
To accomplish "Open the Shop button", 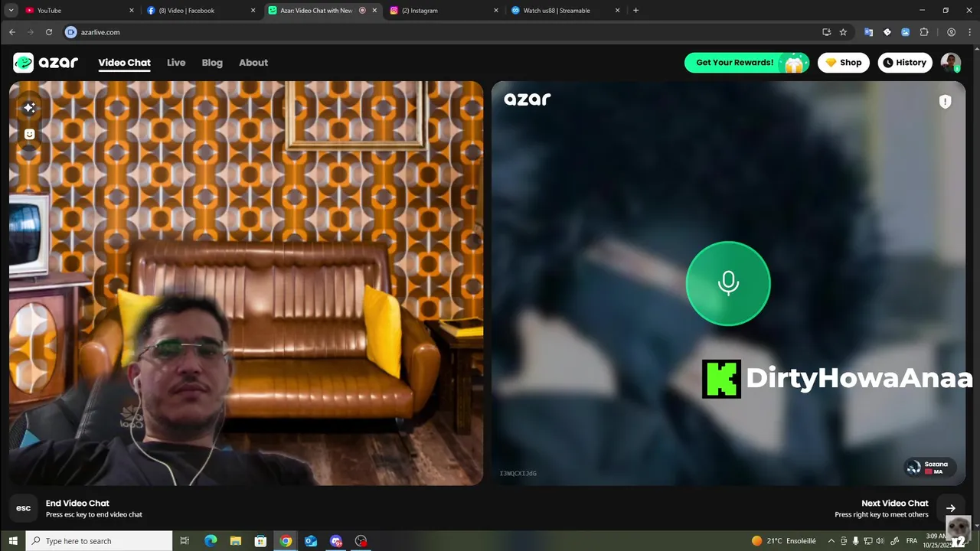I will coord(844,63).
